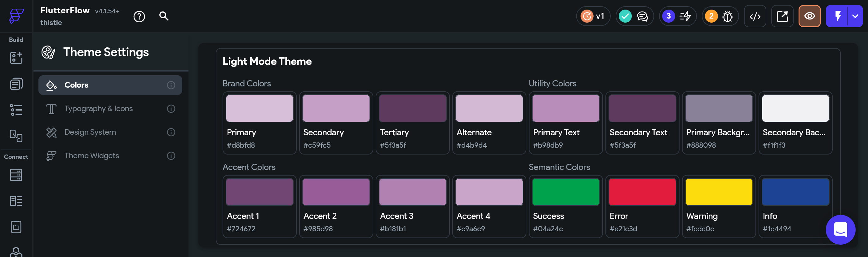This screenshot has width=868, height=257.
Task: Open optimizations lightning list icon
Action: (x=685, y=16)
